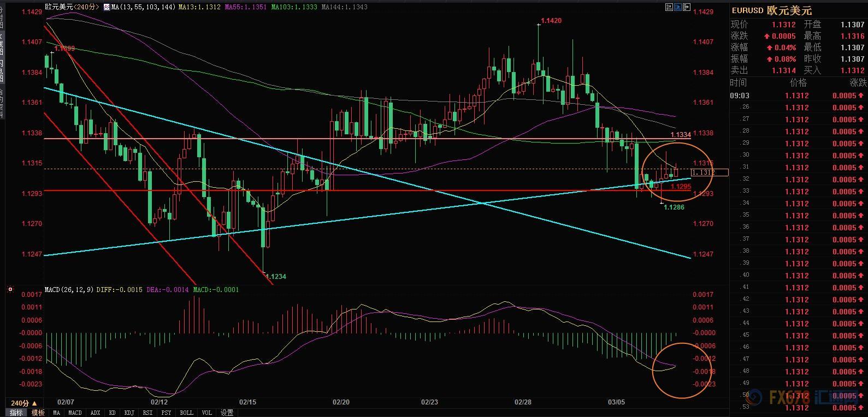Click the 1.1420 high price label

551,21
